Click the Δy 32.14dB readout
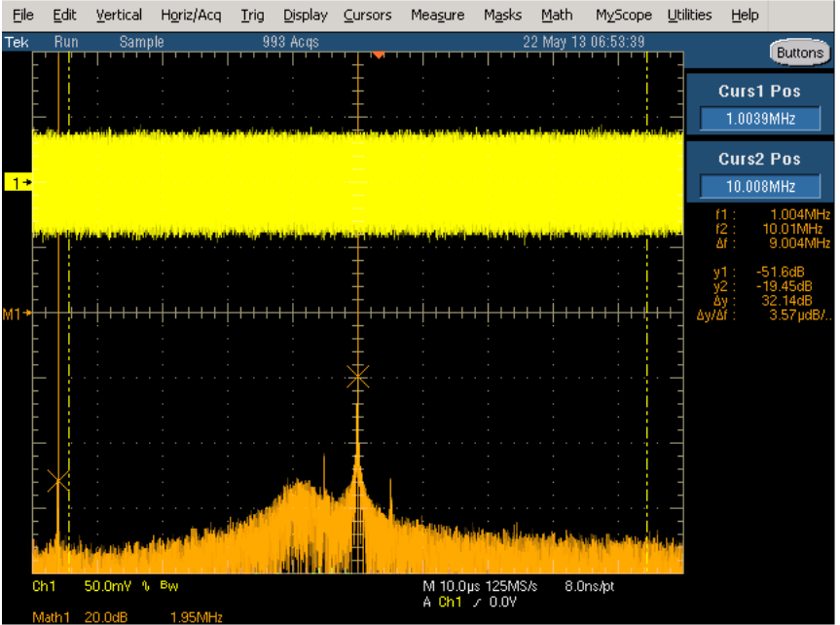The height and width of the screenshot is (625, 840). 763,301
